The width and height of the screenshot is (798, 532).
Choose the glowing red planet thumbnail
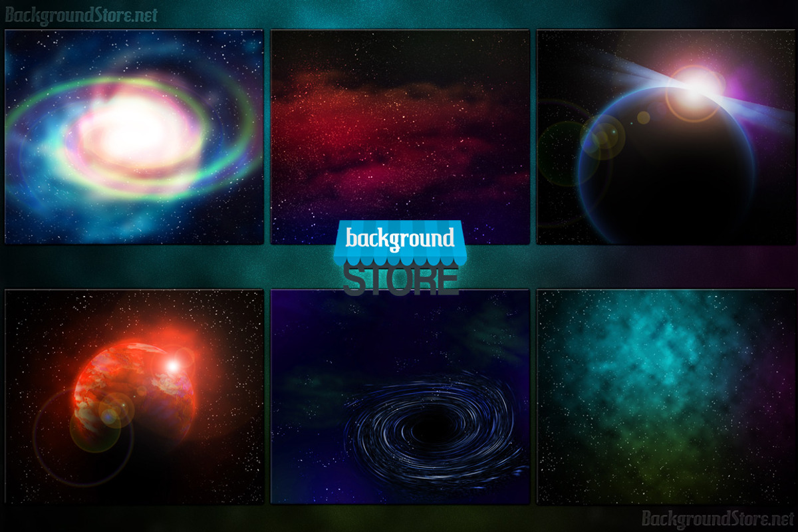coord(134,396)
